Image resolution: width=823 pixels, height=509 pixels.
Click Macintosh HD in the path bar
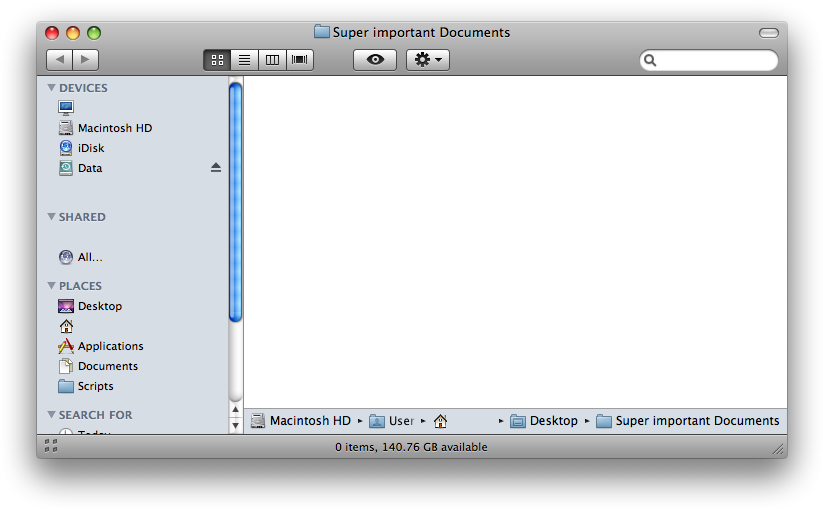(x=301, y=421)
